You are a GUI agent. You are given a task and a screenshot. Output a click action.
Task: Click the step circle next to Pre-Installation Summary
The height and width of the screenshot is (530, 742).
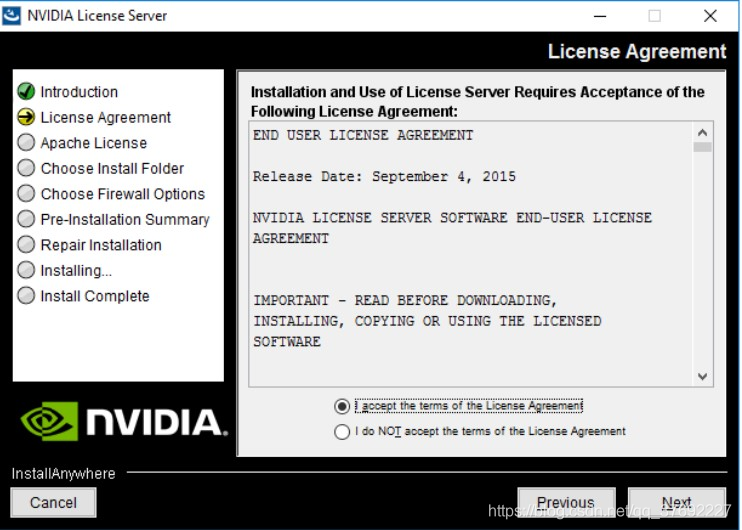[26, 219]
